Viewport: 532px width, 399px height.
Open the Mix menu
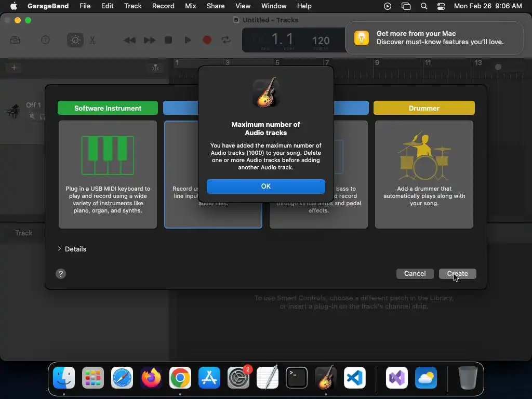pyautogui.click(x=190, y=6)
